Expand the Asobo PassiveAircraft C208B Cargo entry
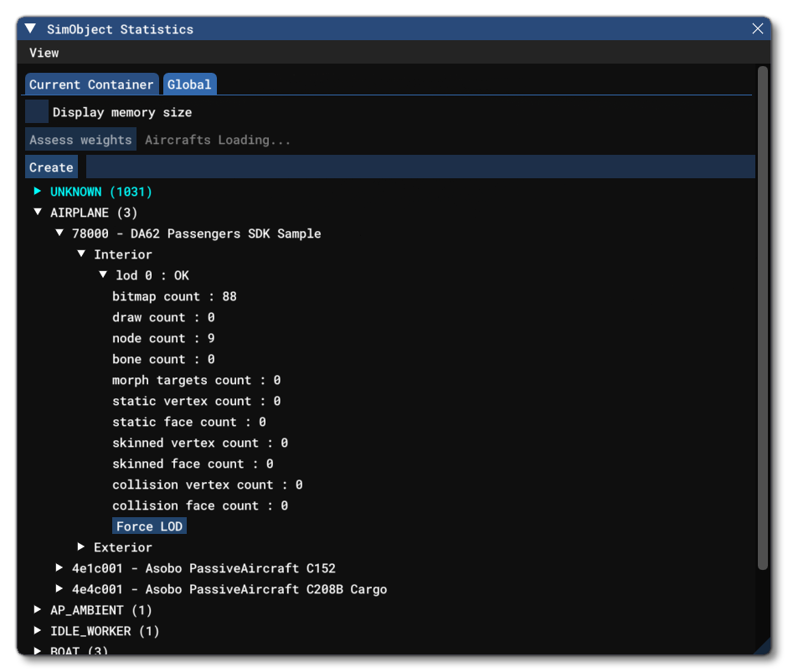Screen dimensions: 788x672 (57, 588)
